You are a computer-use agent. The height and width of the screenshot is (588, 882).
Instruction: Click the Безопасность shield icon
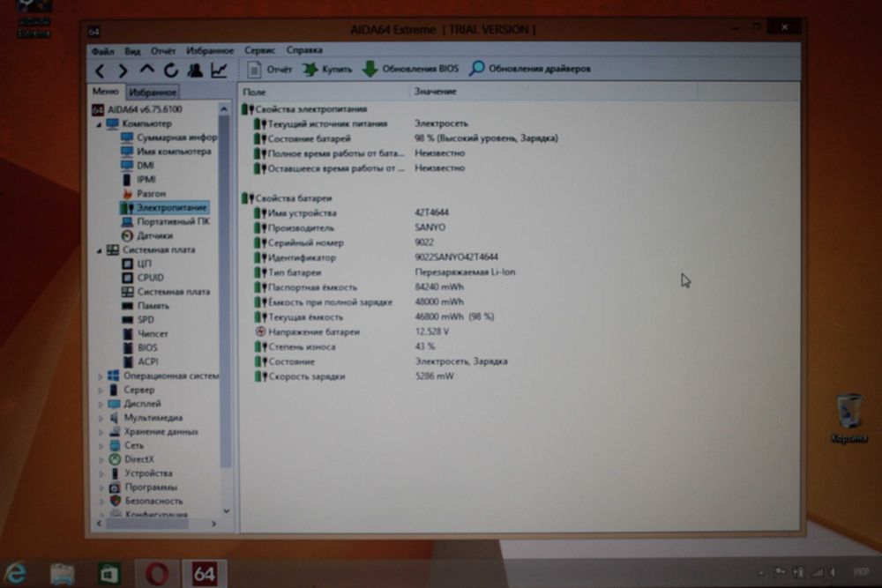115,501
